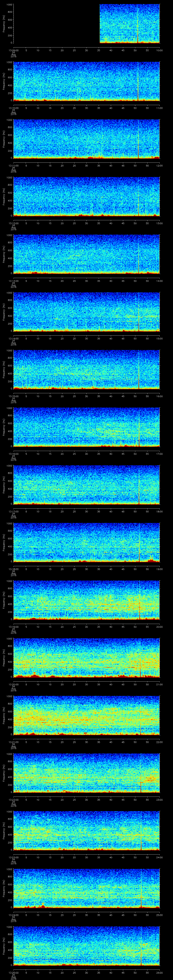Pick the spectrogram row starting 13:14:00
Image resolution: width=173 pixels, height=980 pixels.
click(x=87, y=312)
